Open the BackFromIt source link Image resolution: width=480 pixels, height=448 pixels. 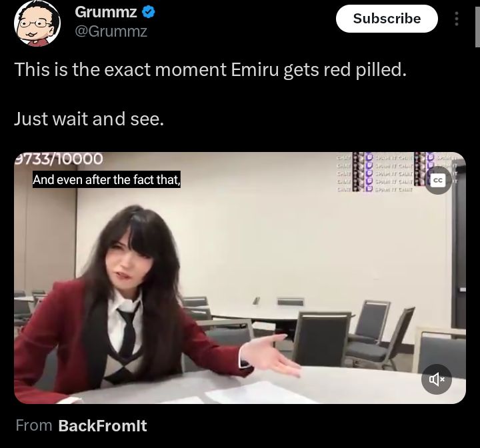pos(103,425)
